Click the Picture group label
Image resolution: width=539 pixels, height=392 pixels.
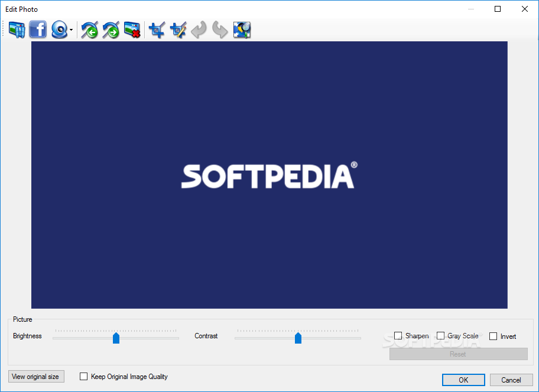pyautogui.click(x=22, y=319)
